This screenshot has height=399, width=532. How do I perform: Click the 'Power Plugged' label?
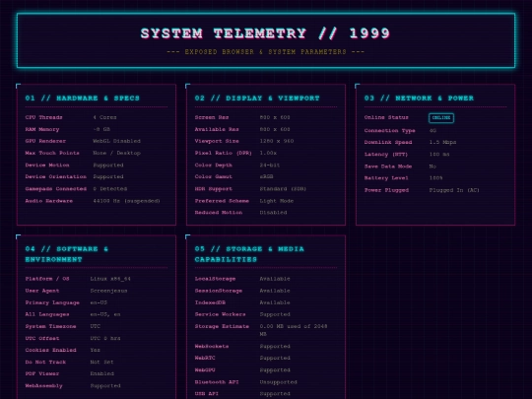click(x=386, y=190)
